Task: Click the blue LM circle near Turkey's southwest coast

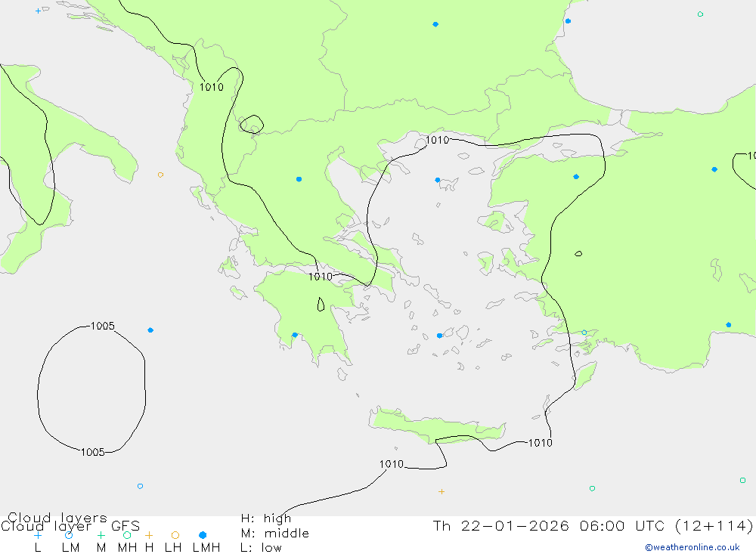Action: click(584, 333)
